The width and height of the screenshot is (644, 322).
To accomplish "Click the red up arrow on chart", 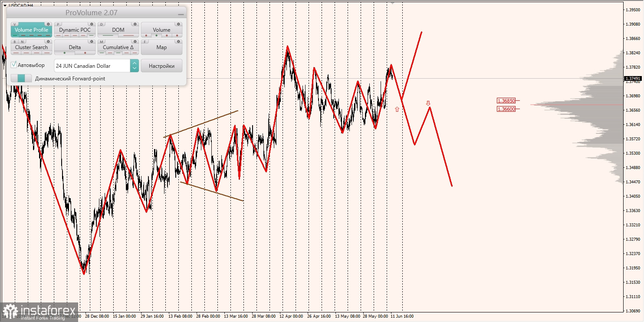I will [397, 110].
